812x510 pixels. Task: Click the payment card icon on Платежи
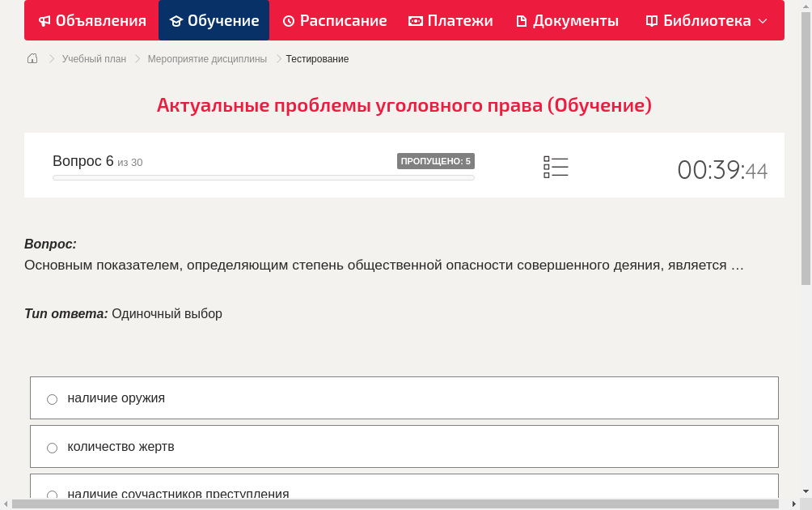(x=415, y=20)
